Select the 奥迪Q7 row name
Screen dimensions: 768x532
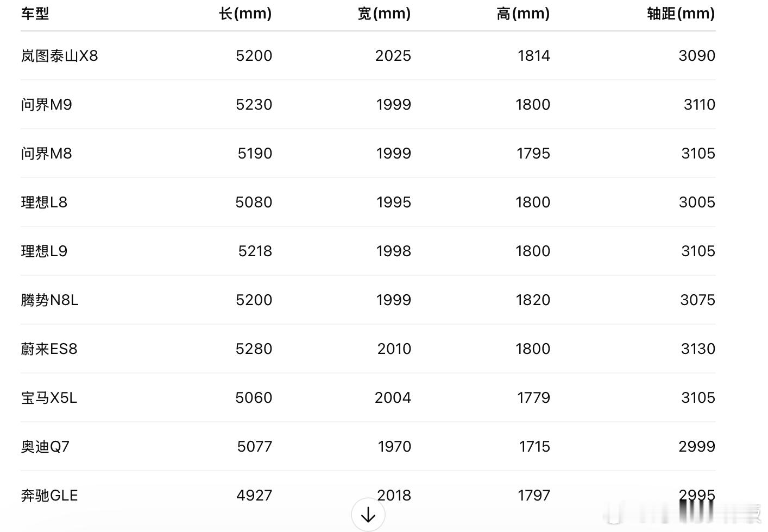pos(45,447)
